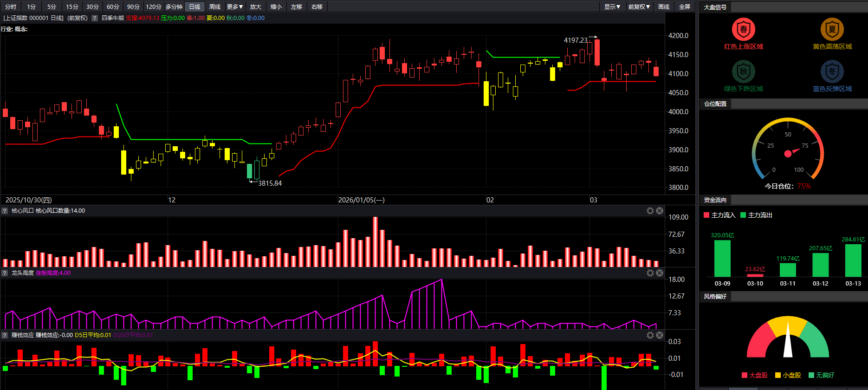The width and height of the screenshot is (868, 390).
Task: Open settings gear of 核心风口 panel
Action: (x=650, y=211)
